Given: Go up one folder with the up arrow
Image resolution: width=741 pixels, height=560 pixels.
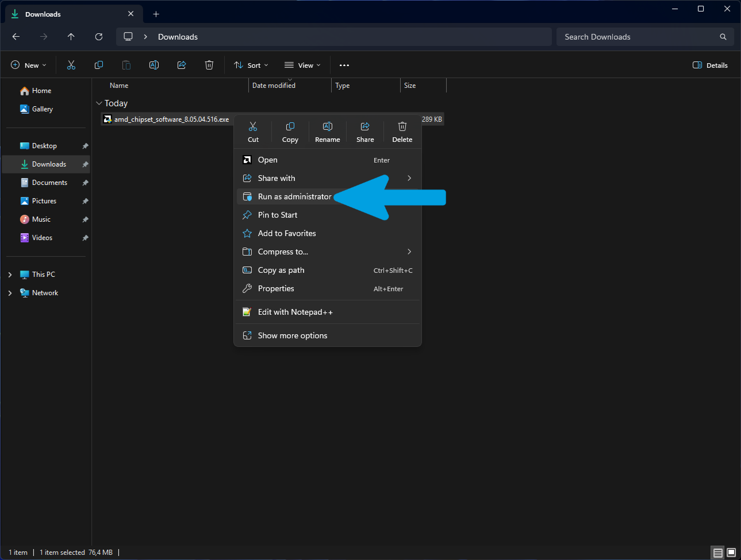Looking at the screenshot, I should [71, 37].
